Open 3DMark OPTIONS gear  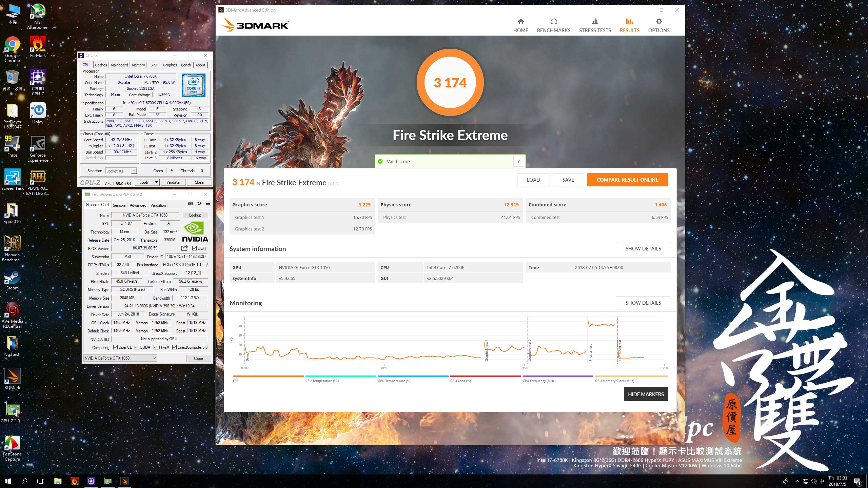[x=658, y=25]
